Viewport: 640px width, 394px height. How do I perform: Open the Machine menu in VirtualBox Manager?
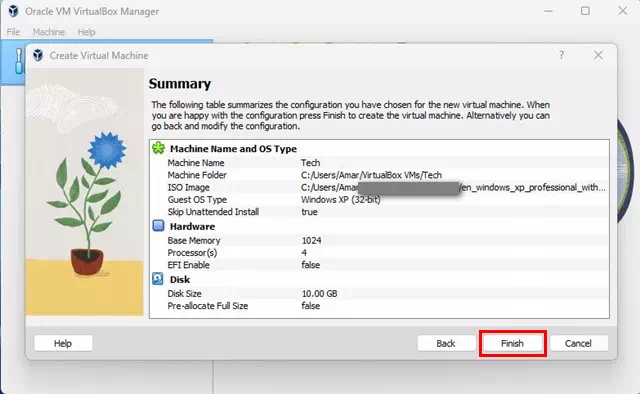[x=49, y=32]
